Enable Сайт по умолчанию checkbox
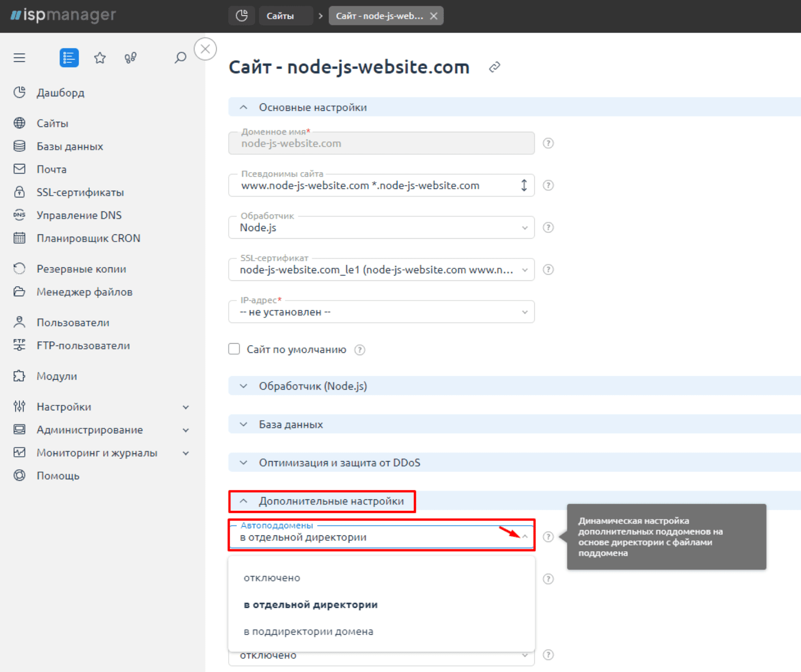Image resolution: width=801 pixels, height=672 pixels. (x=234, y=349)
